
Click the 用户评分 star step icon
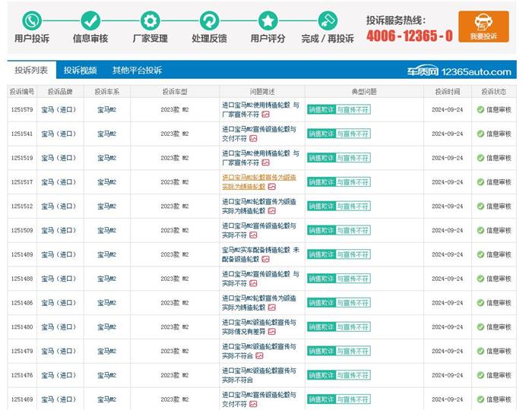point(268,20)
